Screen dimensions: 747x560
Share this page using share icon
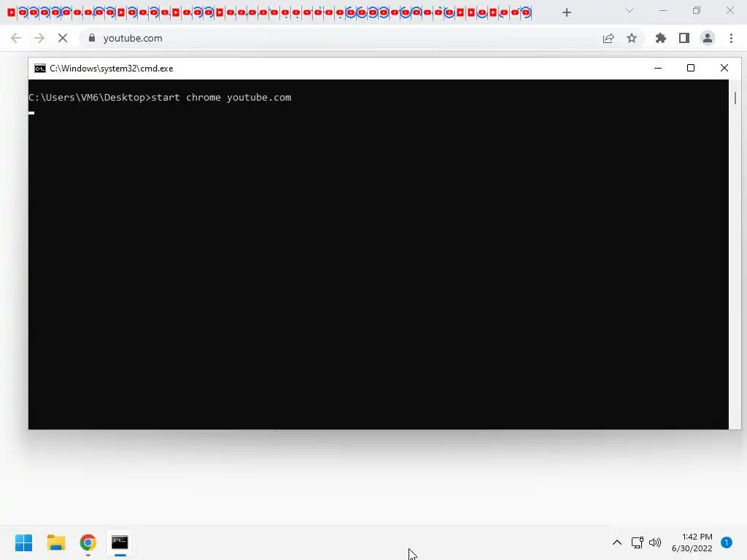(x=608, y=38)
